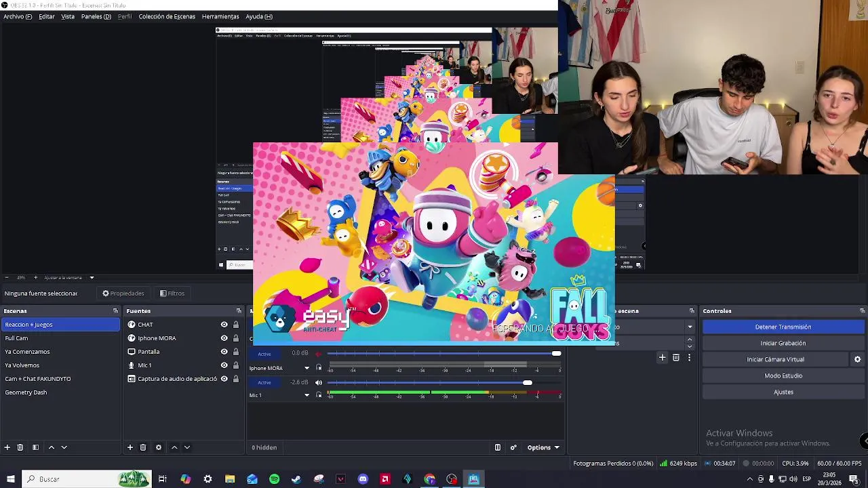Increase transition duration with up arrow
The height and width of the screenshot is (488, 868).
tap(690, 340)
